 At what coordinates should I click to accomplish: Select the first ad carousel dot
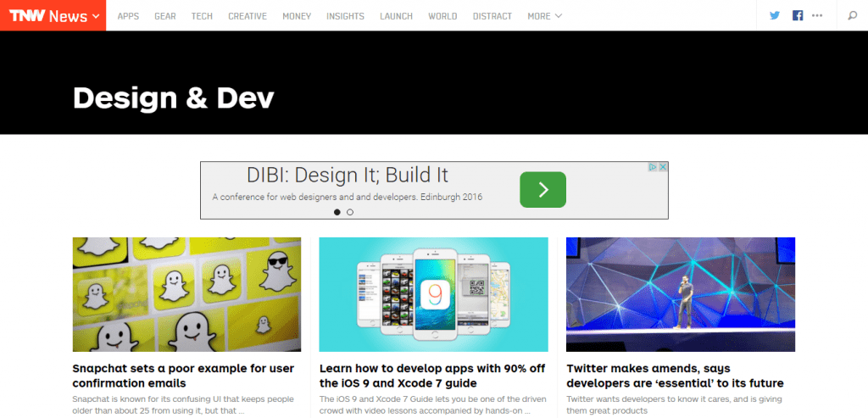click(x=337, y=212)
